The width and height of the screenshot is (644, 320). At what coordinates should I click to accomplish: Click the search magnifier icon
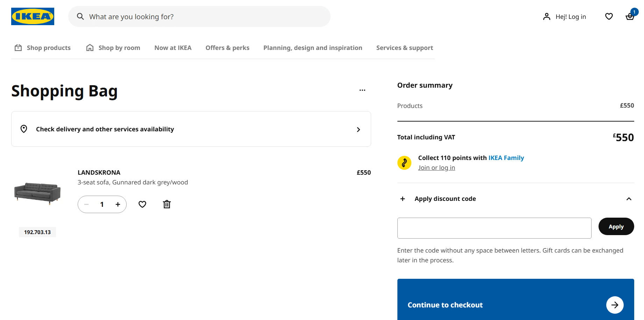pyautogui.click(x=80, y=16)
